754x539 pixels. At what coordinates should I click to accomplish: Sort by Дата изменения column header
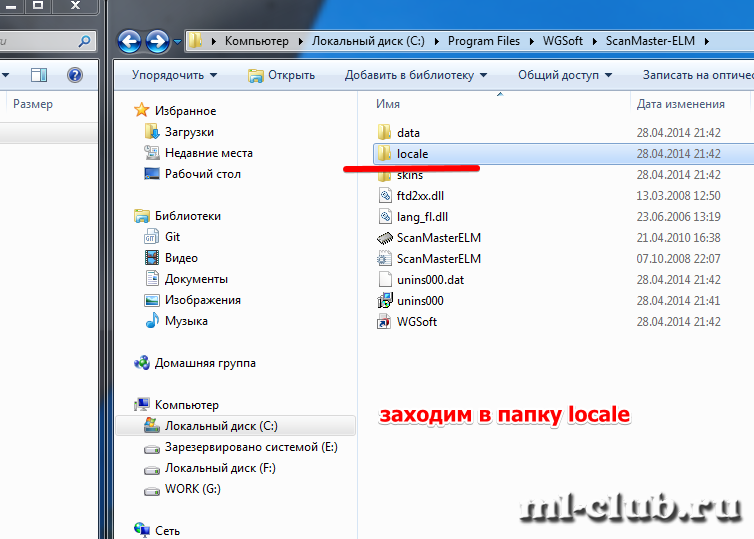click(680, 104)
